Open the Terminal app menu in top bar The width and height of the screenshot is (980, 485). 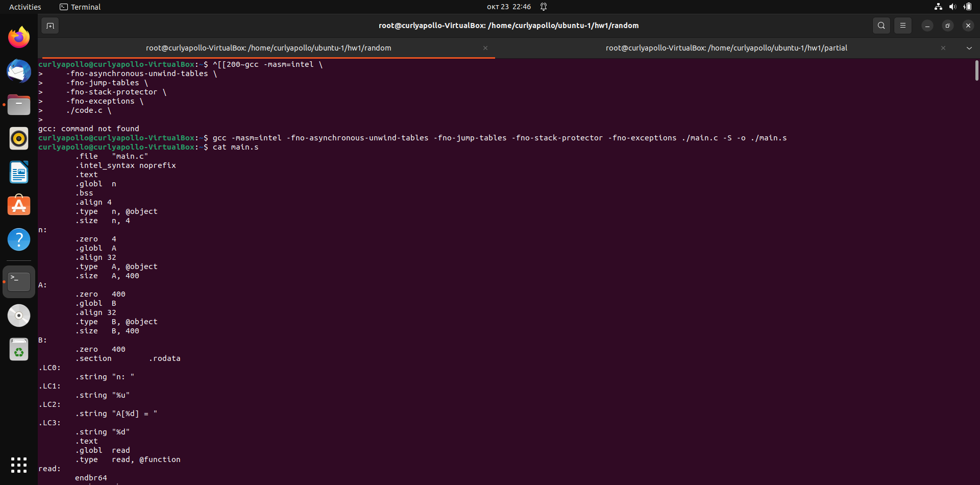(x=80, y=7)
